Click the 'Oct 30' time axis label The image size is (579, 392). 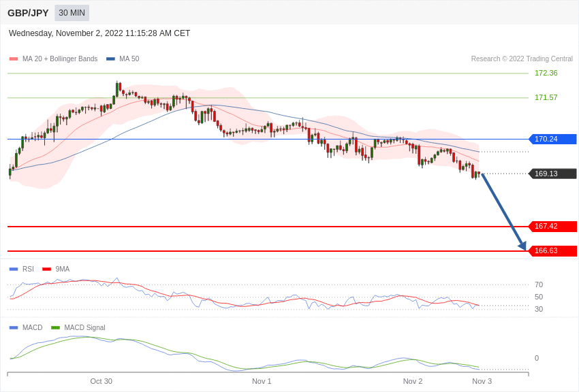[x=101, y=381]
